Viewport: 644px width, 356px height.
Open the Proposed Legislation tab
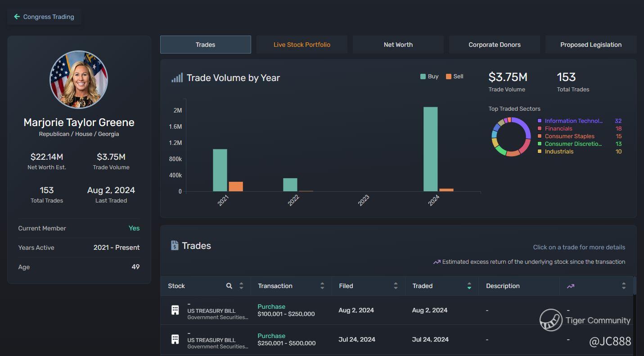point(590,45)
